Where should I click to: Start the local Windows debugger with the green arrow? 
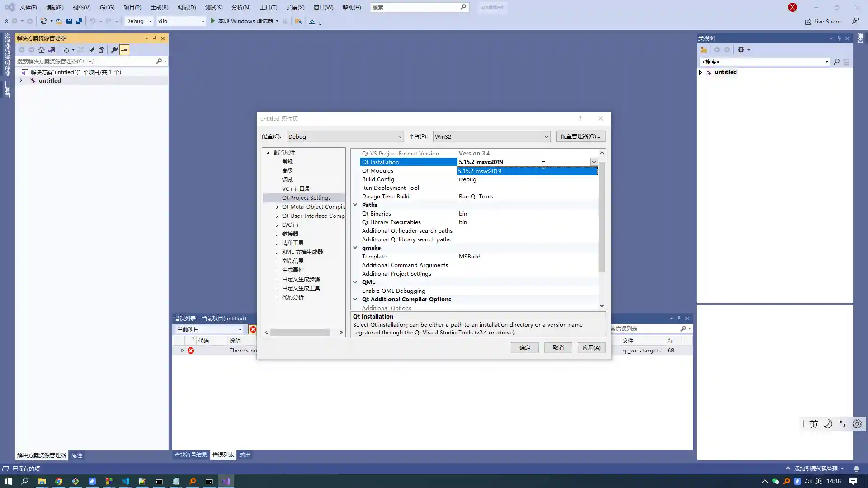coord(213,21)
